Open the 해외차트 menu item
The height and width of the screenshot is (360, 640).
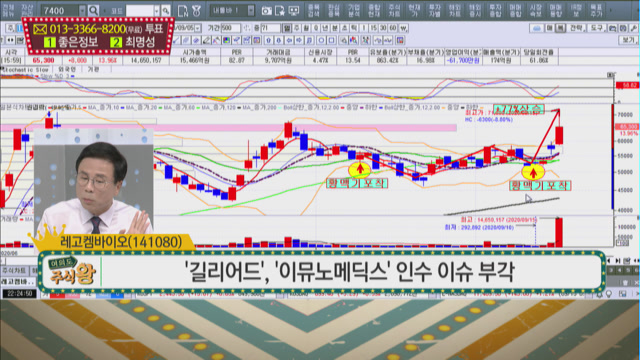(455, 11)
